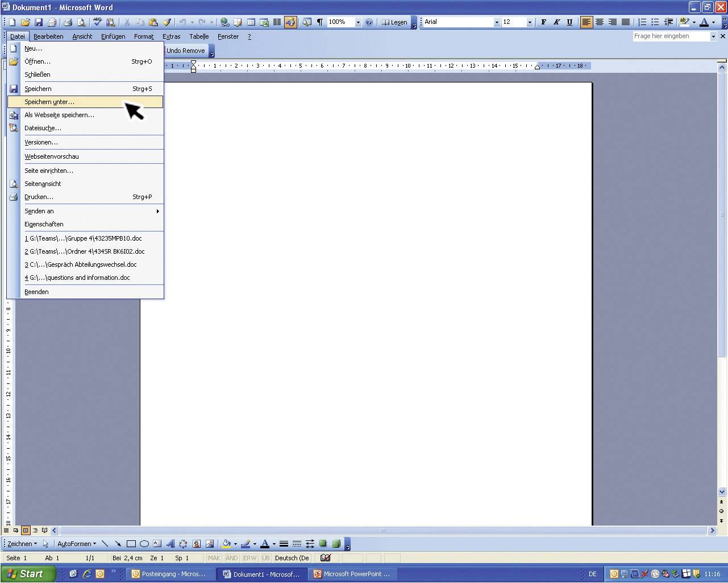
Task: Click the spelling and grammar check icon
Action: (x=97, y=22)
